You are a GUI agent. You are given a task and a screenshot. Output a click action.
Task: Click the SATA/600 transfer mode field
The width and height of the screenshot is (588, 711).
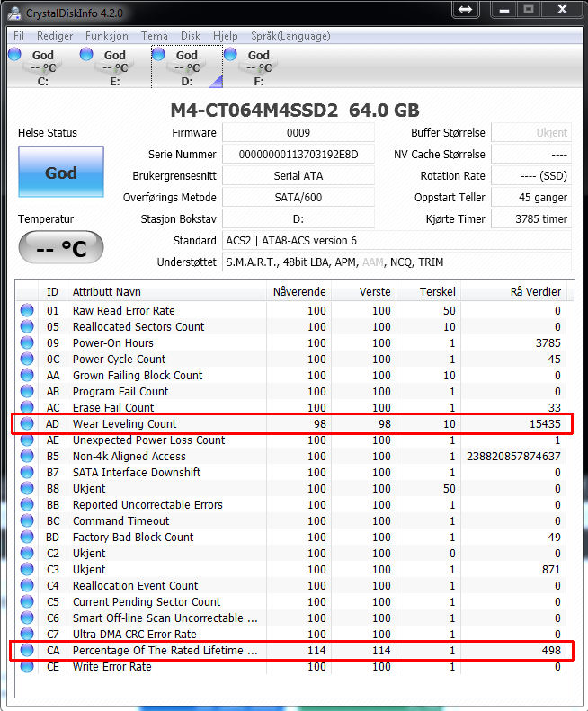coord(298,198)
